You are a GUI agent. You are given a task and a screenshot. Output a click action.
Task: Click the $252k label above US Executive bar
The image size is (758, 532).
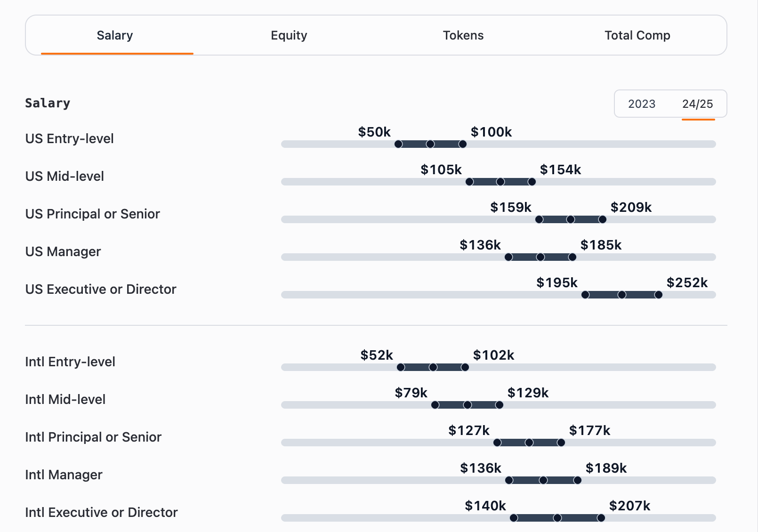click(x=687, y=283)
